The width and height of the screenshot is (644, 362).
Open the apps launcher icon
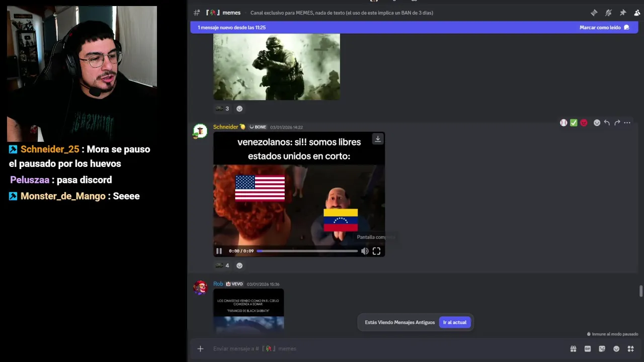coord(631,348)
